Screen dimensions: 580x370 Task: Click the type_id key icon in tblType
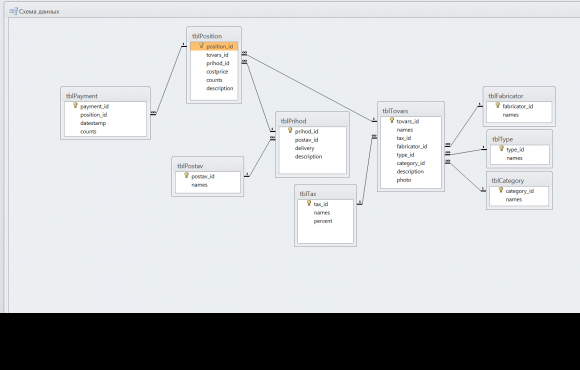[x=502, y=149]
